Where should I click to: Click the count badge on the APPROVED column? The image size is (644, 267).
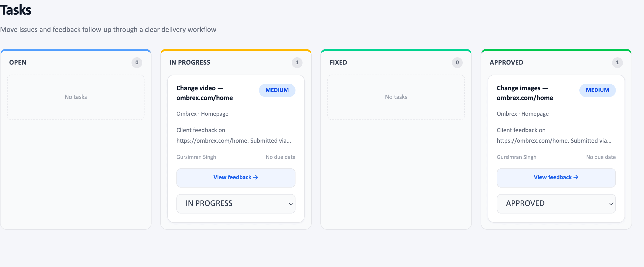tap(617, 62)
